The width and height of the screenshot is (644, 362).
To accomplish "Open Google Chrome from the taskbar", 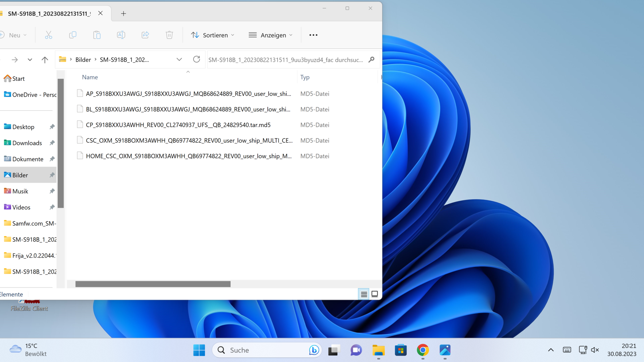I will click(423, 350).
